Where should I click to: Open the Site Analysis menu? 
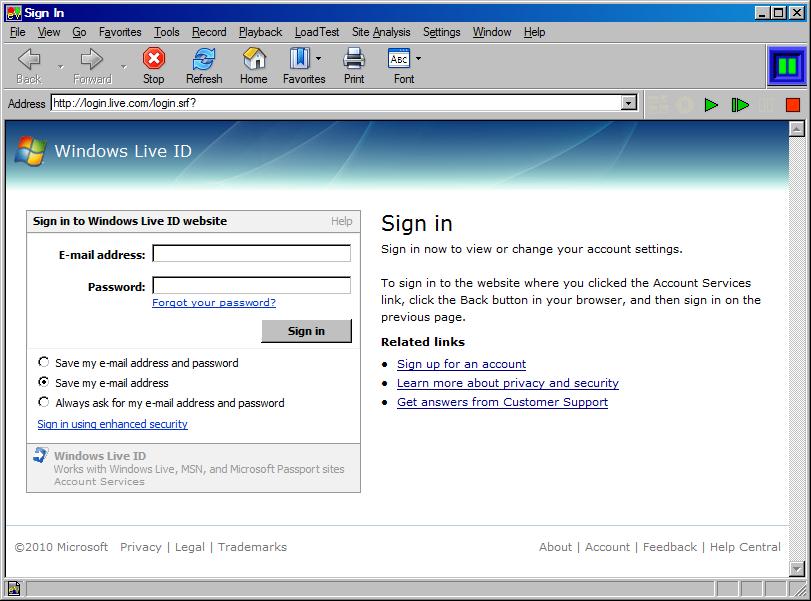tap(381, 31)
